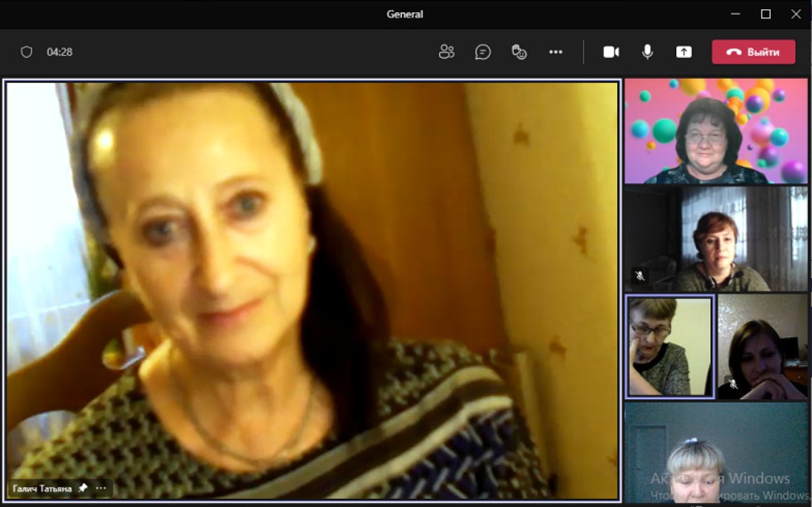Click the 04:28 meeting timer

tap(60, 52)
